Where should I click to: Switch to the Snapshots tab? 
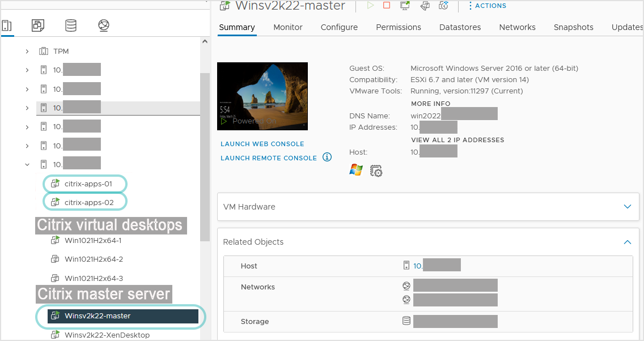pos(573,27)
